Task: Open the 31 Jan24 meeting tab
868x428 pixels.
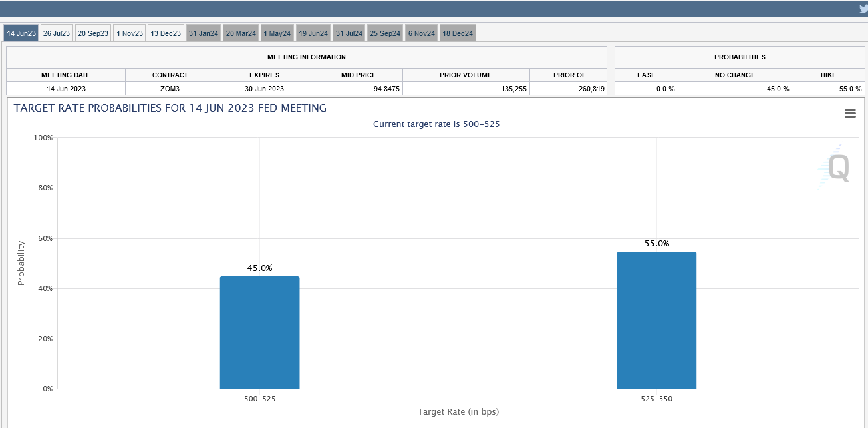Action: [x=203, y=33]
